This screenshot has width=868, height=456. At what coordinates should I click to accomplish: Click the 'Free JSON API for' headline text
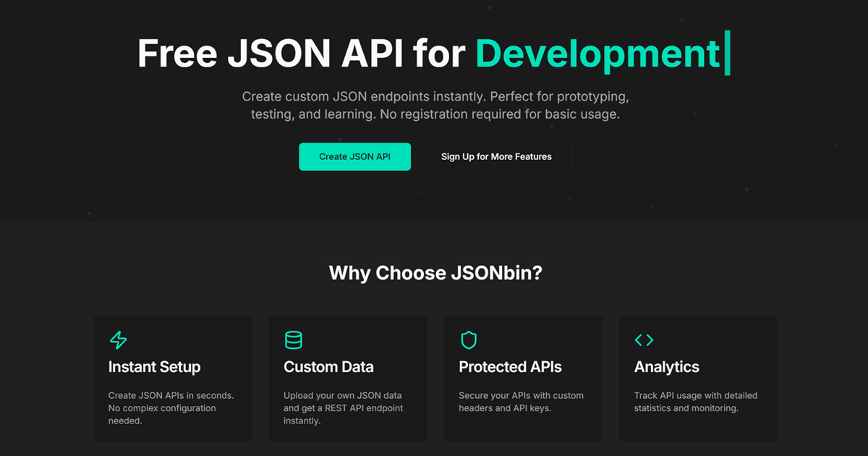301,54
